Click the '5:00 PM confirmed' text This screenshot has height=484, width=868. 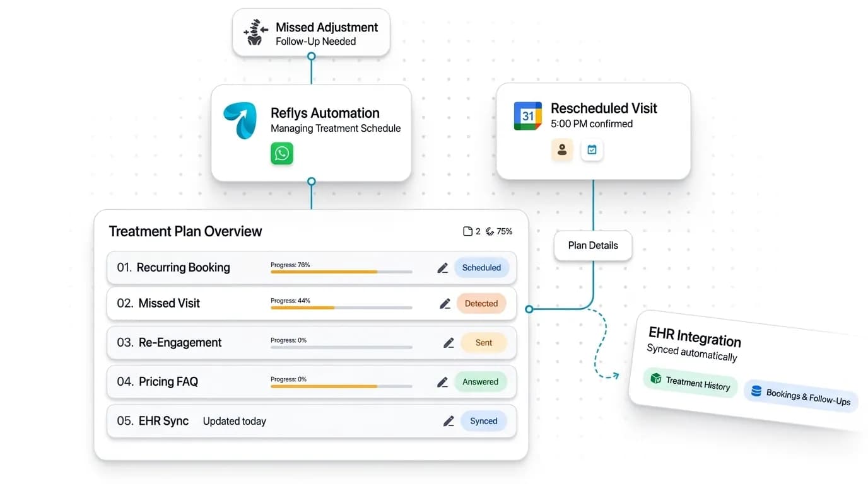coord(592,124)
